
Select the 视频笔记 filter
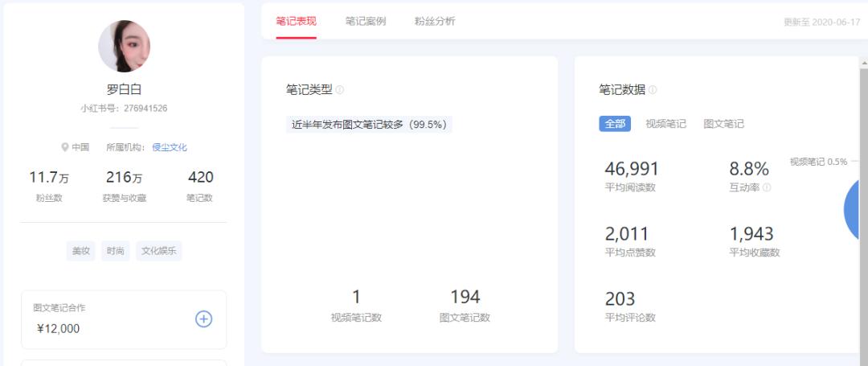[x=665, y=124]
